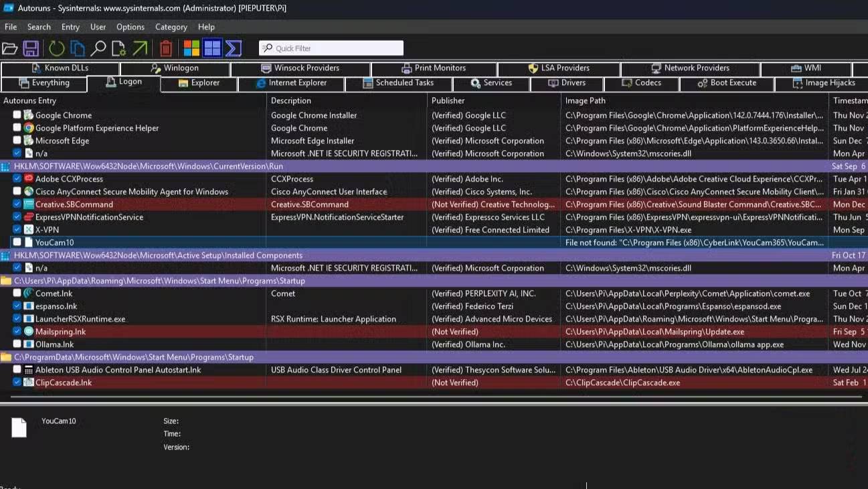Enable the Ollama.lnk startup checkbox
Image resolution: width=868 pixels, height=489 pixels.
tap(17, 344)
